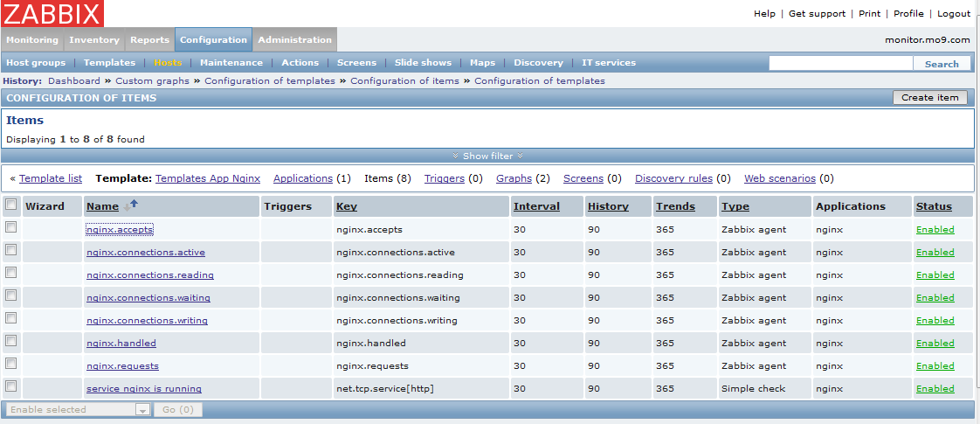Sort table by History column
The image size is (980, 424).
[x=608, y=206]
